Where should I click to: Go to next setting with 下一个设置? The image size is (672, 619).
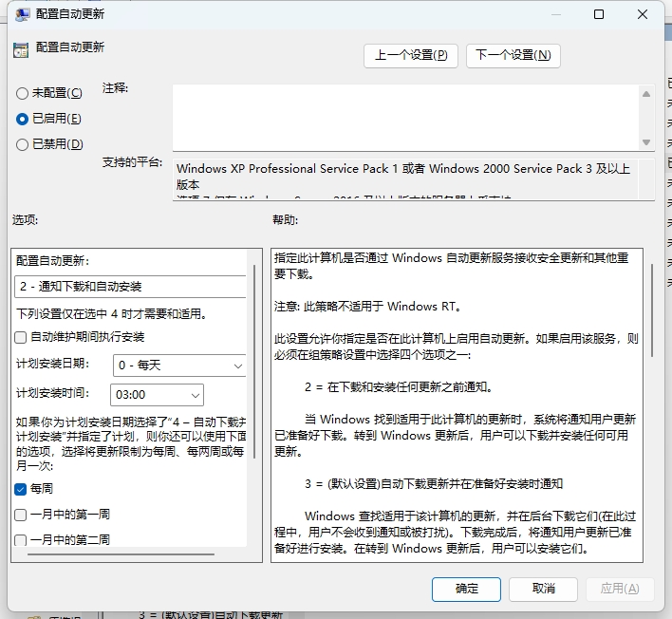point(513,56)
